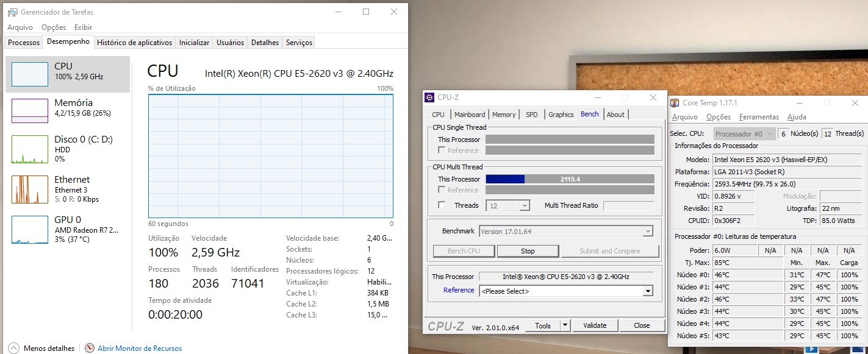868x354 pixels.
Task: Click the Modelo field in Core Temp
Action: 789,160
